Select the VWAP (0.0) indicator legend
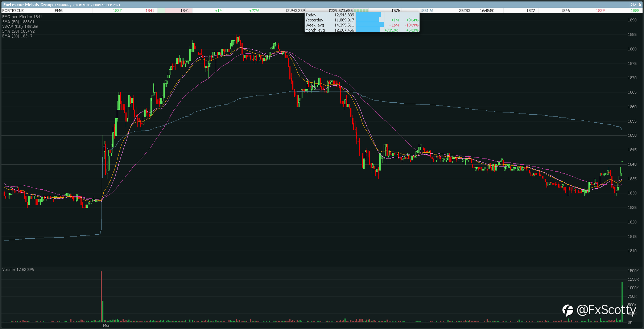The image size is (644, 329). coord(20,26)
